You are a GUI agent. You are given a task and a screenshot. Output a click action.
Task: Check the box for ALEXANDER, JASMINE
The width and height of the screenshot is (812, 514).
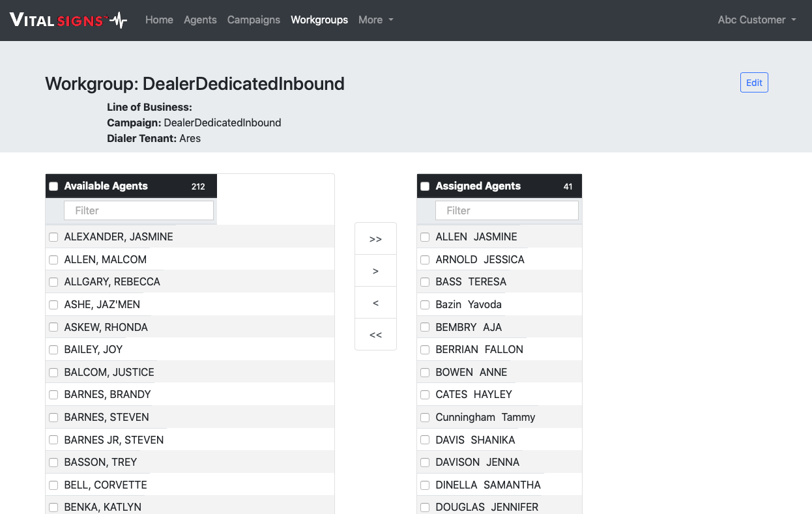tap(53, 237)
